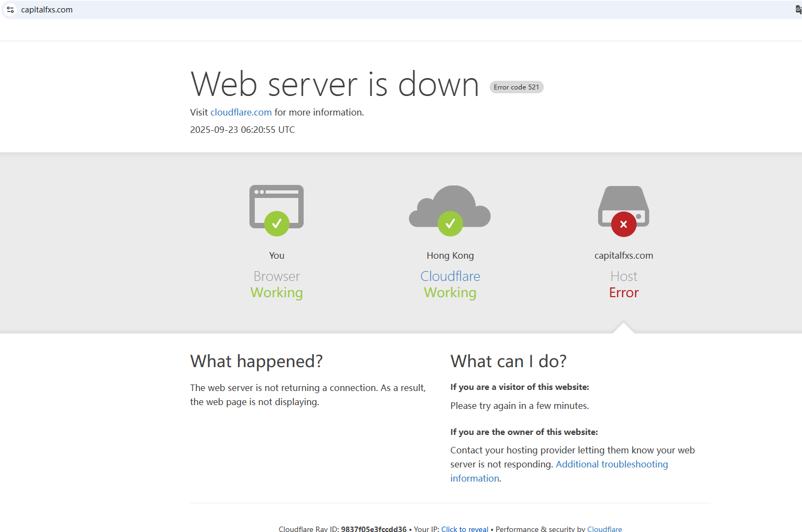The height and width of the screenshot is (532, 802).
Task: Click the 'What can I do?' heading
Action: pyautogui.click(x=508, y=361)
